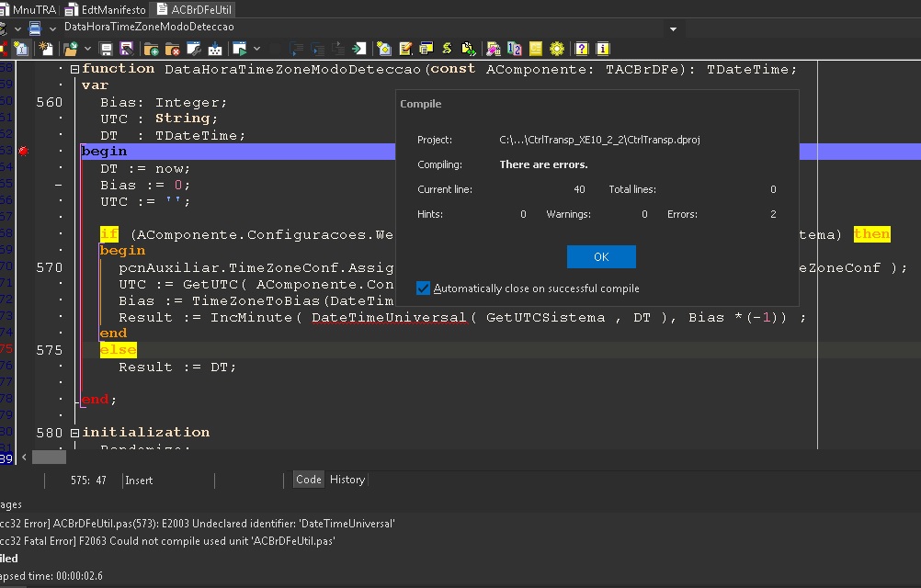
Task: Click the Remove from Project folder icon
Action: (x=172, y=49)
